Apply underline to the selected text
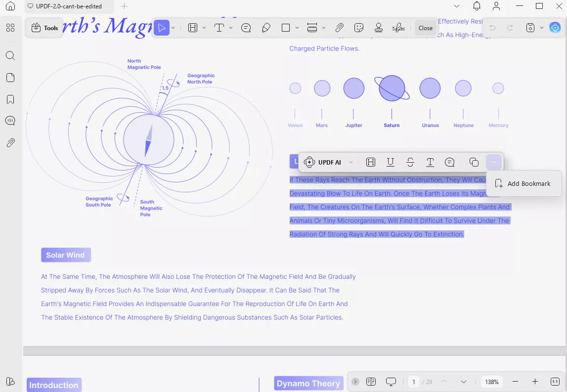Screen dimensions: 567x392 [391, 162]
